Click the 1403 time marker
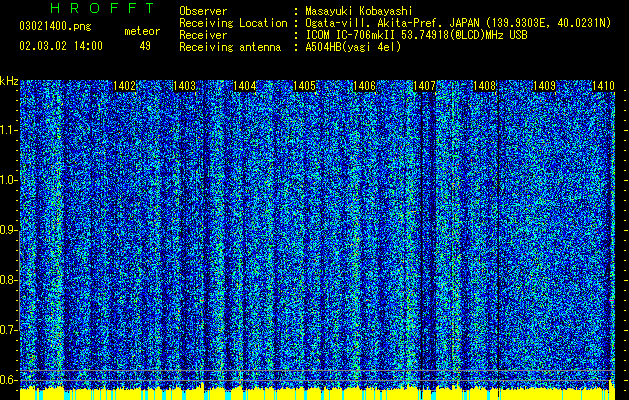Screen dimensions: 629x400 185,86
